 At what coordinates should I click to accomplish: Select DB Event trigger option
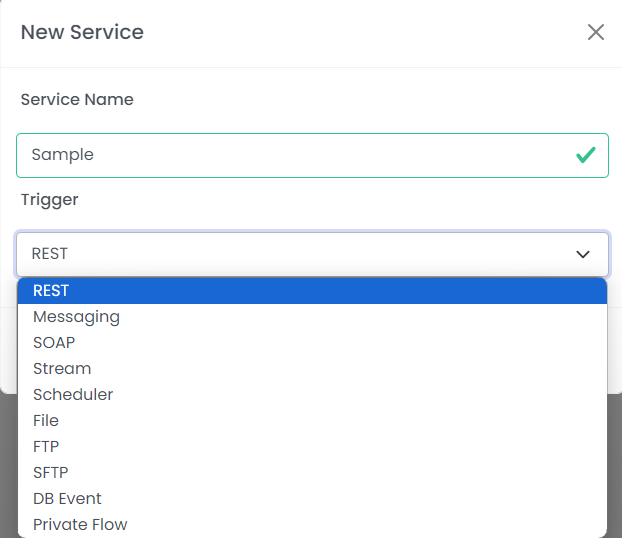click(x=312, y=499)
